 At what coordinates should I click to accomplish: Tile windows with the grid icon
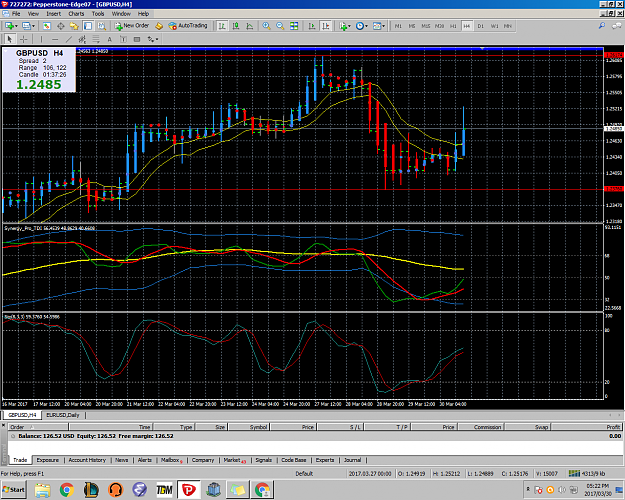pyautogui.click(x=294, y=26)
